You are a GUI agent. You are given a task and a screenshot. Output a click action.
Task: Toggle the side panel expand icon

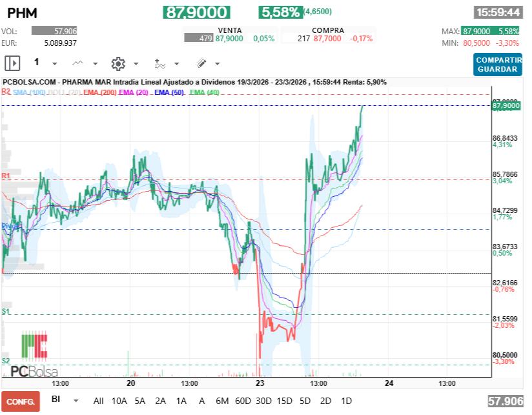click(x=12, y=63)
